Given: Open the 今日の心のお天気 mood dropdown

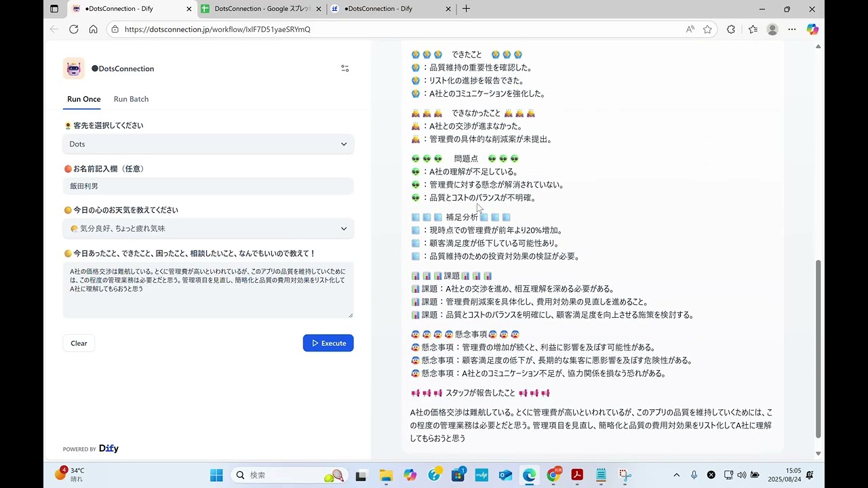Looking at the screenshot, I should pyautogui.click(x=208, y=228).
